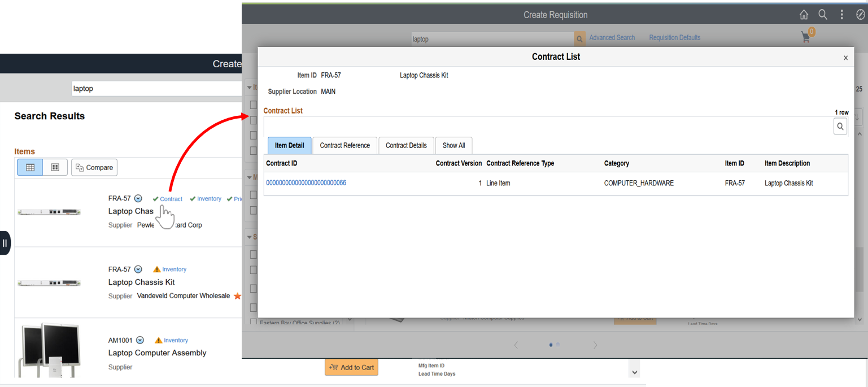Click the down chevron beside Lead Time Days

(635, 372)
